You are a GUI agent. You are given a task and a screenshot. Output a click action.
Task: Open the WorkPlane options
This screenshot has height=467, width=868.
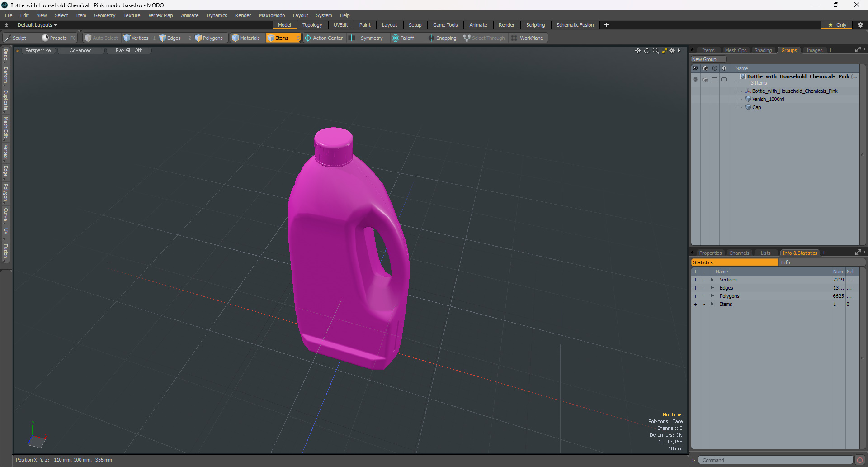coord(528,38)
